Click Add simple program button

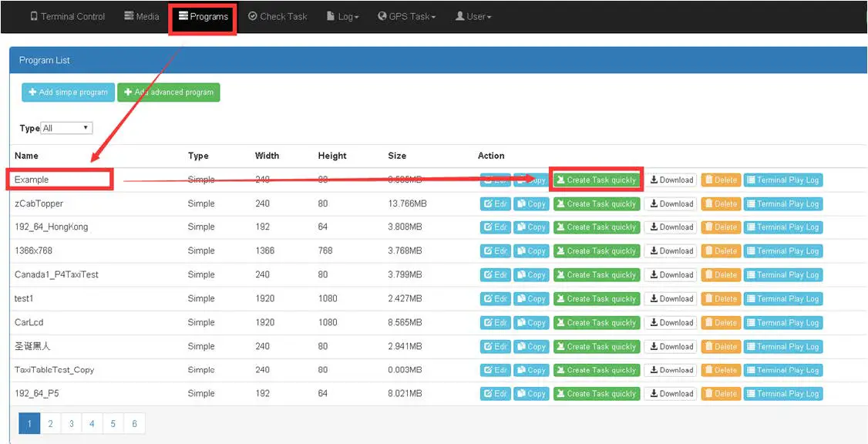pyautogui.click(x=68, y=92)
